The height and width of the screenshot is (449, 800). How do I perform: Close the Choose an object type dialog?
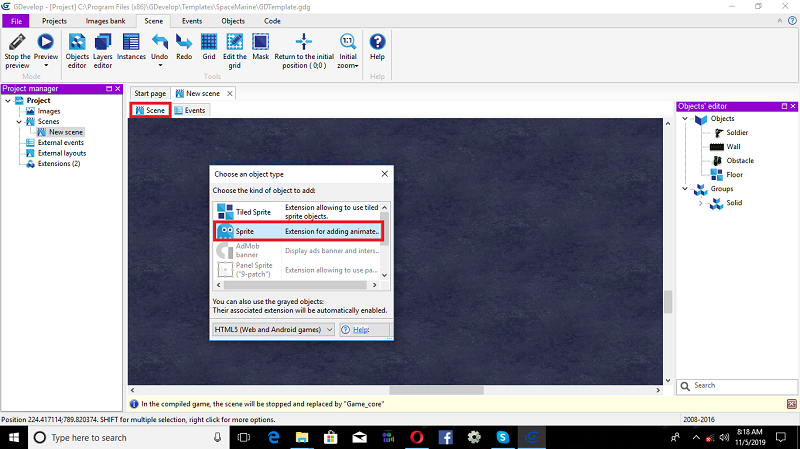385,174
